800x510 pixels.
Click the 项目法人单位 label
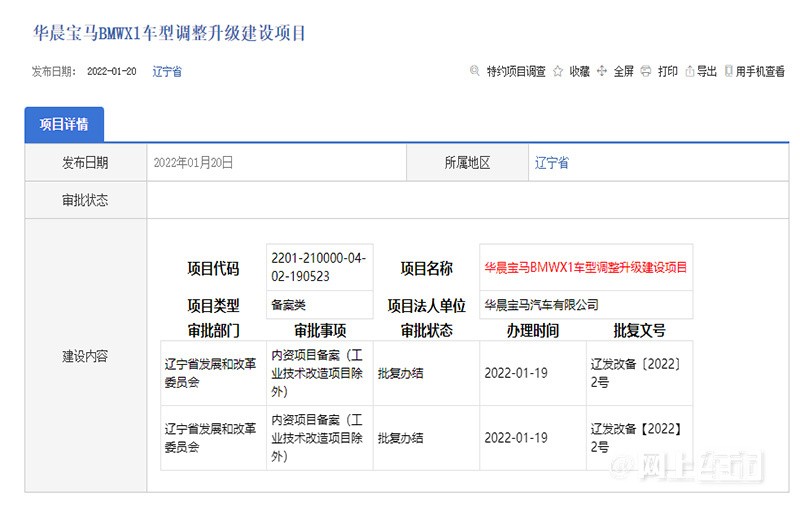coord(427,305)
